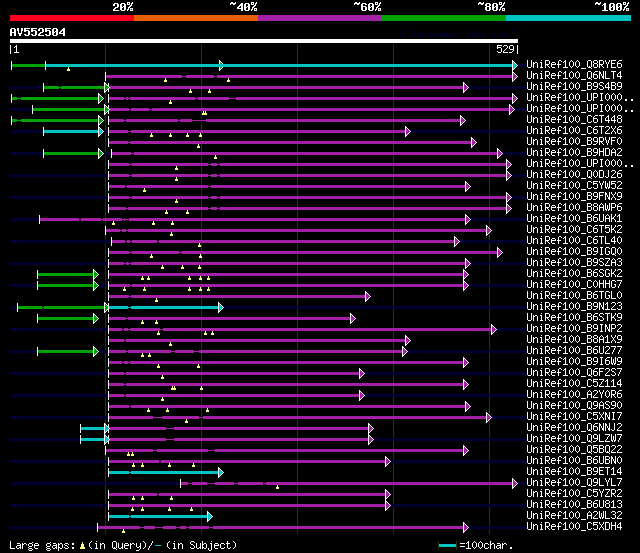Select UniRef100_C6TL40 label
640x553 pixels.
coord(574,241)
